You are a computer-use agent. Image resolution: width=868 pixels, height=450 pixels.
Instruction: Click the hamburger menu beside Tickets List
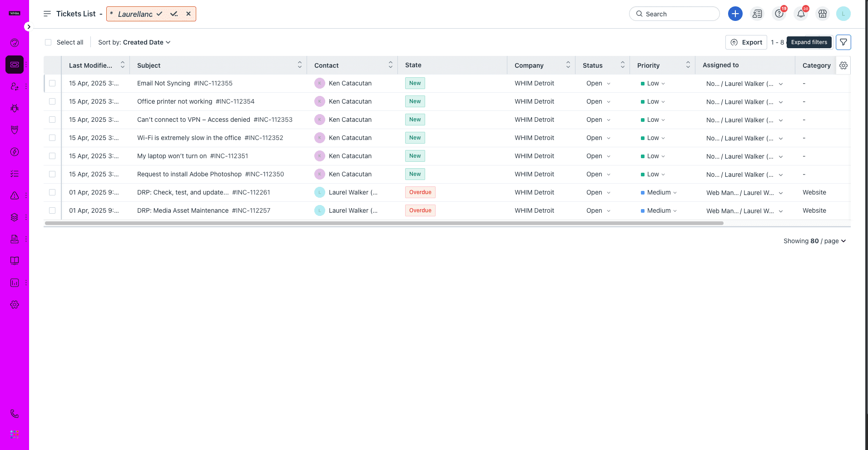[47, 14]
